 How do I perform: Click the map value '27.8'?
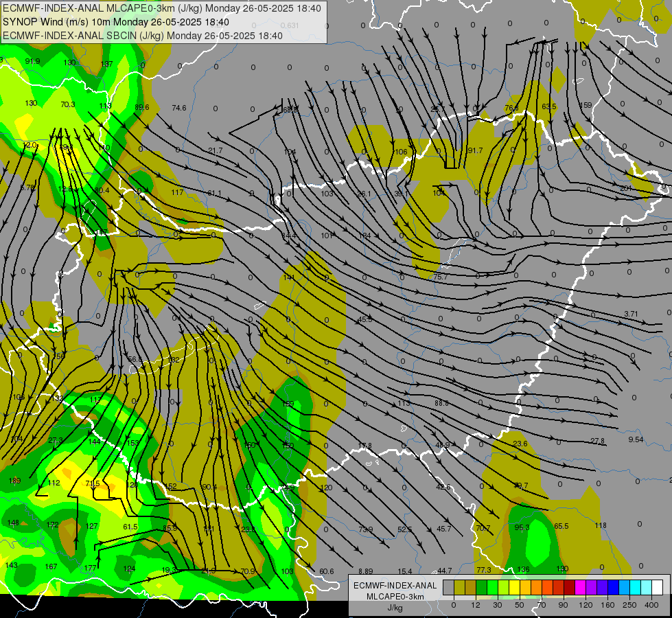(x=597, y=441)
